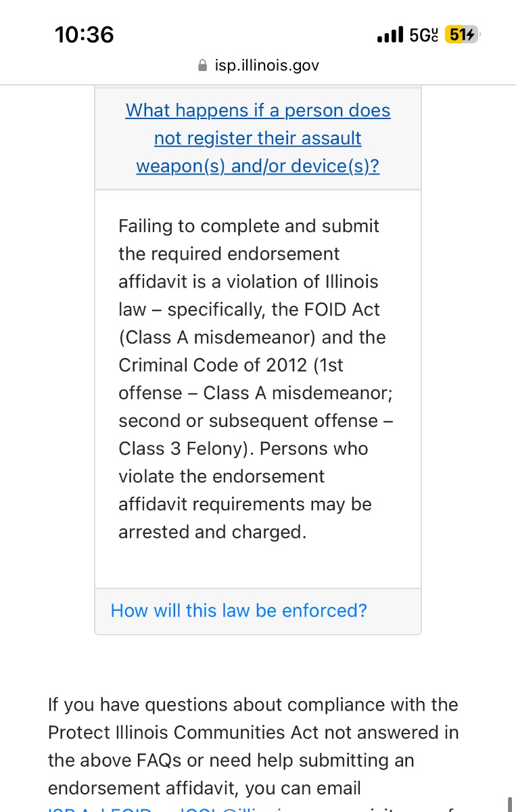Click the 'arrested and charged.' text
Image resolution: width=516 pixels, height=812 pixels.
point(212,532)
